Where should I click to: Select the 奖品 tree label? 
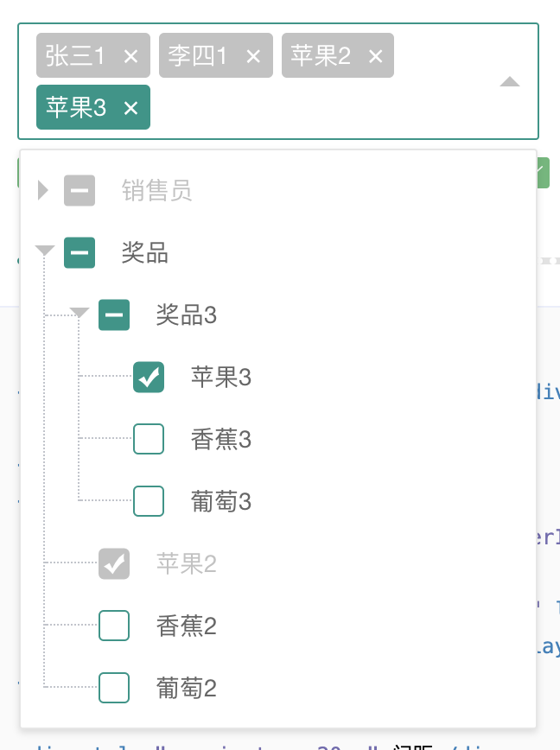point(145,252)
